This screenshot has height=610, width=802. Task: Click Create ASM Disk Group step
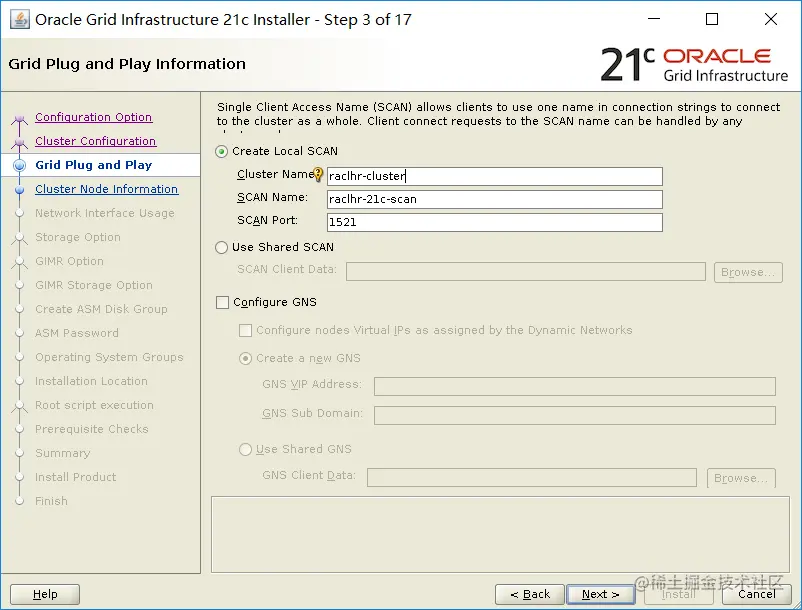click(101, 309)
